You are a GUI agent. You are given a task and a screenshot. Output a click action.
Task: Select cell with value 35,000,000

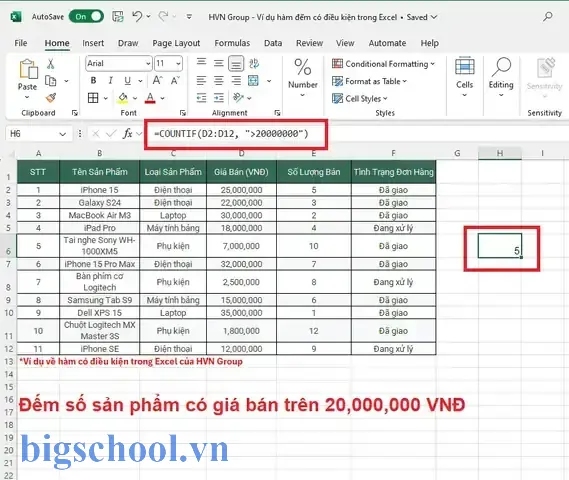click(x=241, y=313)
